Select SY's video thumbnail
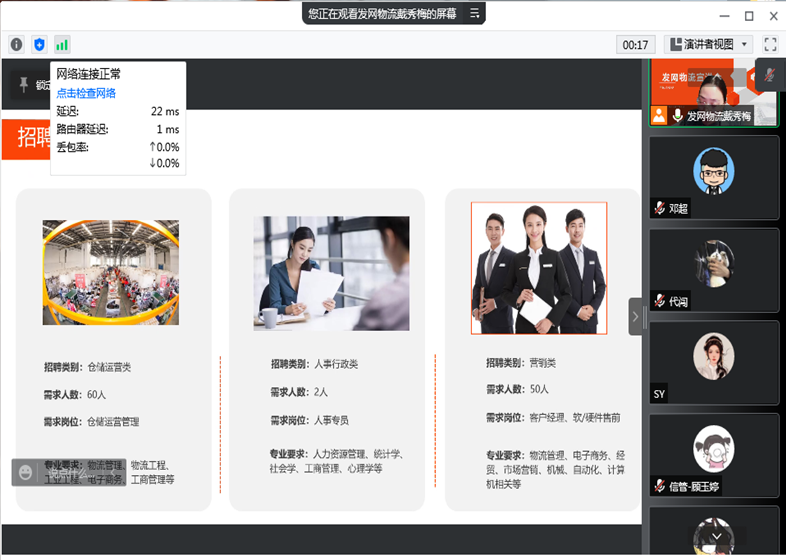 [x=714, y=362]
